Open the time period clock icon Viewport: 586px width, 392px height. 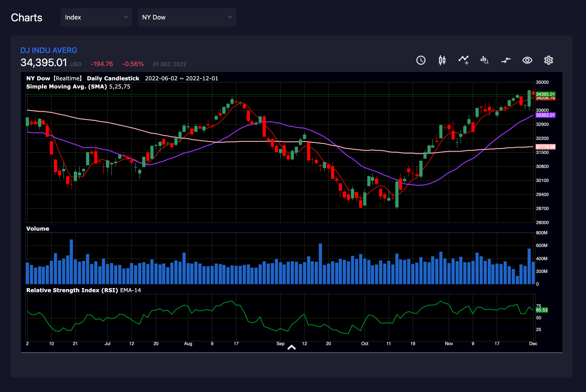tap(421, 60)
